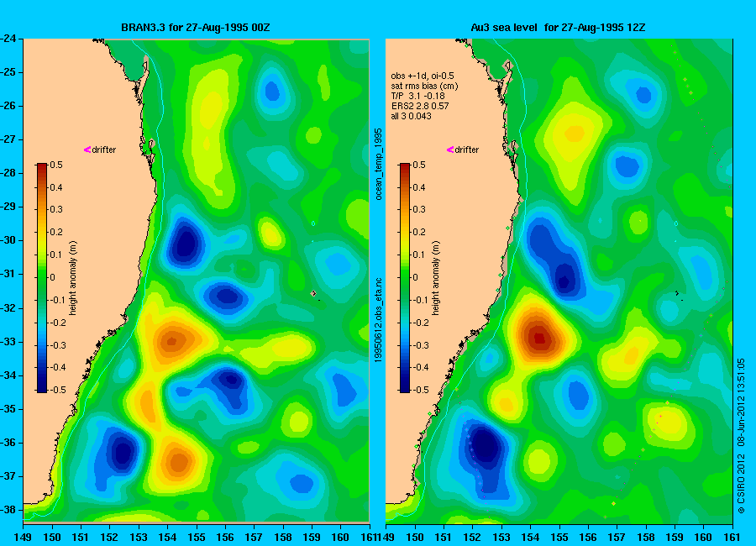This screenshot has height=546, width=756.
Task: Click the -30 latitude axis label
Action: click(8, 241)
